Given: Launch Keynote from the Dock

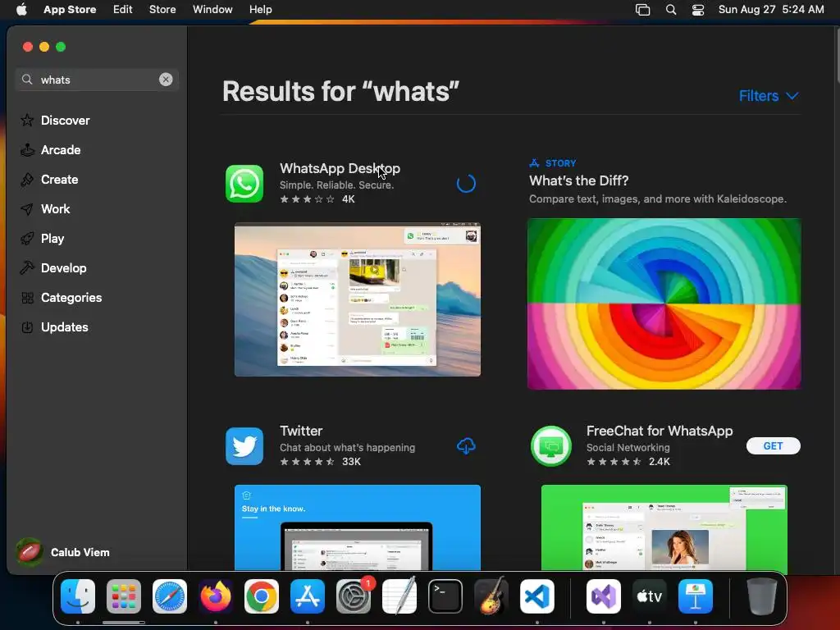Looking at the screenshot, I should point(696,596).
